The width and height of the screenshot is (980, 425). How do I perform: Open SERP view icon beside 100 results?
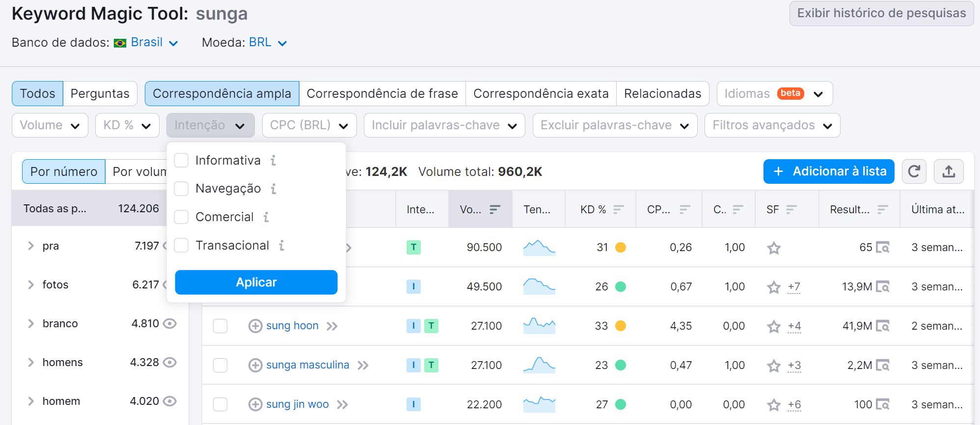(883, 404)
